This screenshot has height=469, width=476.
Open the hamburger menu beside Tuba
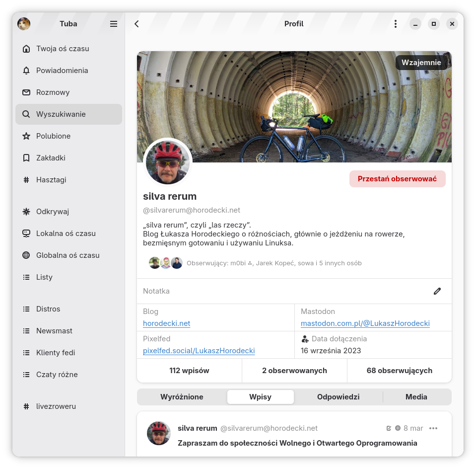pos(114,24)
